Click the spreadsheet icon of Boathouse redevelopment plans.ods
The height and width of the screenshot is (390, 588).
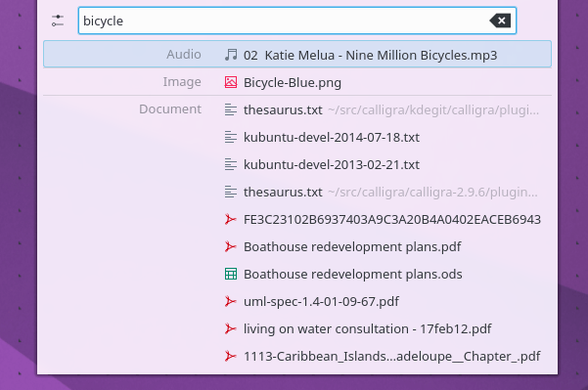click(231, 274)
